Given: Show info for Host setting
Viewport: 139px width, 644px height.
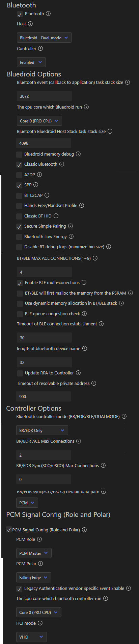Looking at the screenshot, I should tap(30, 24).
